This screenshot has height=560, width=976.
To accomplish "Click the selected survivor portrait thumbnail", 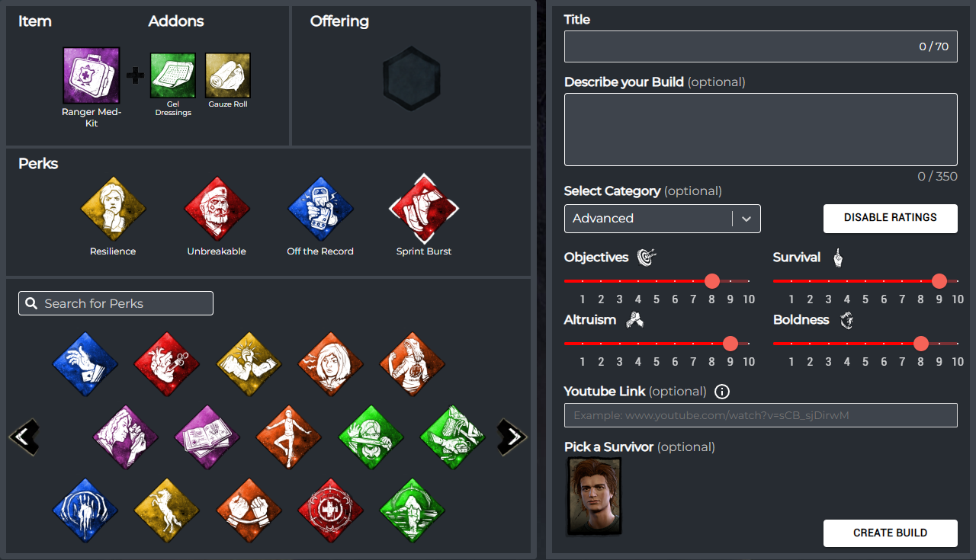I will point(595,496).
